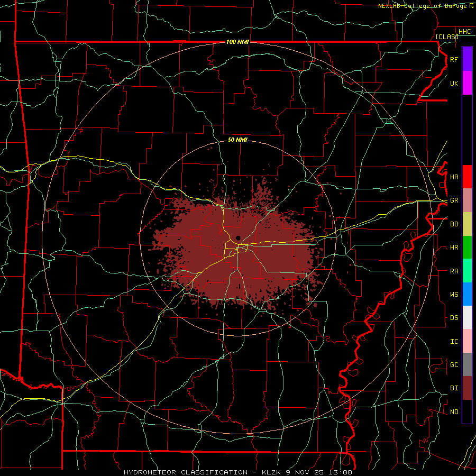
Task: Click the GC gray legend swatch
Action: (x=467, y=364)
